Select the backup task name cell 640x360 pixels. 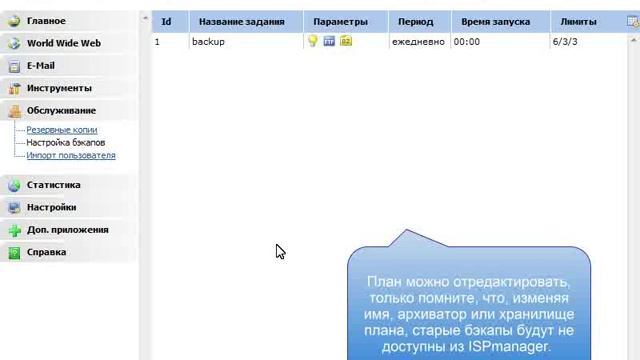click(x=246, y=42)
